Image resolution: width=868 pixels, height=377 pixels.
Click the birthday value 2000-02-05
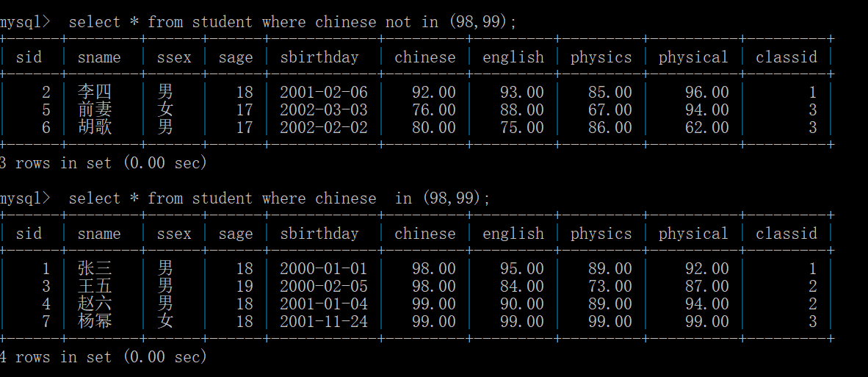323,286
